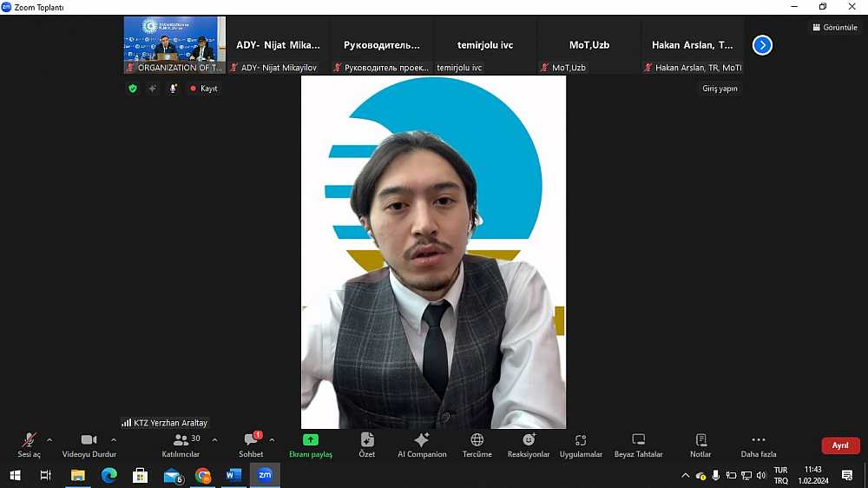Expand video options arrow beside Videoyu Durdur
This screenshot has width=868, height=488.
click(114, 439)
